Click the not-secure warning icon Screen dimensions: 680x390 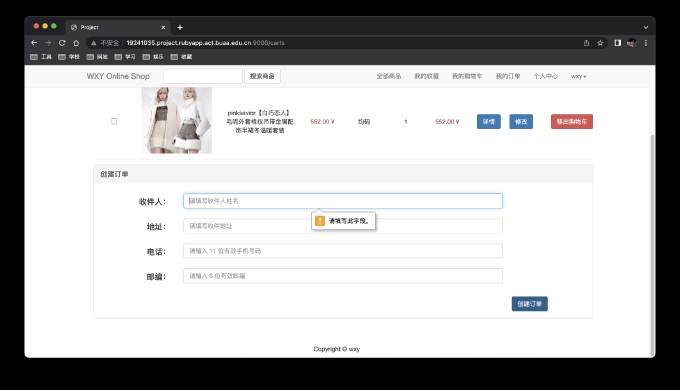click(x=94, y=43)
